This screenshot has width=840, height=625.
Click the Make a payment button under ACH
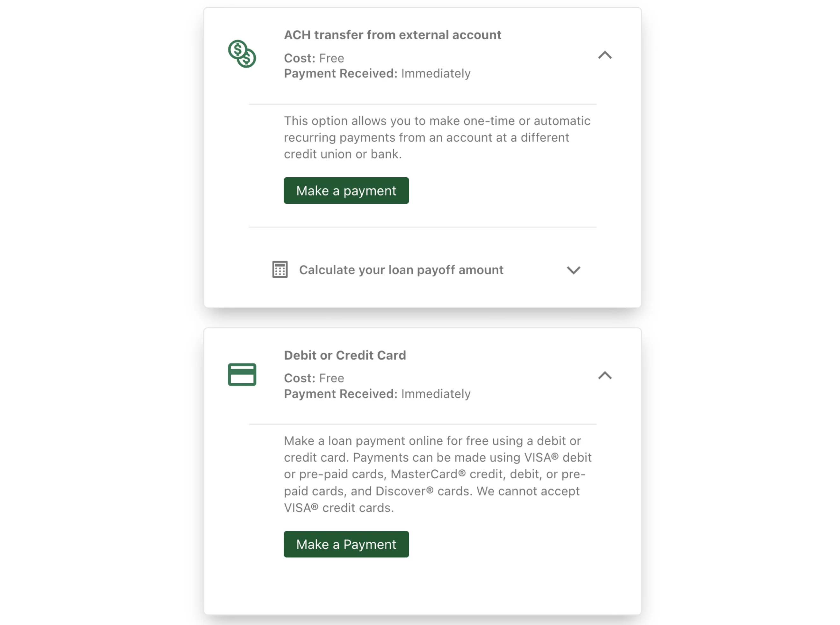[x=346, y=190]
